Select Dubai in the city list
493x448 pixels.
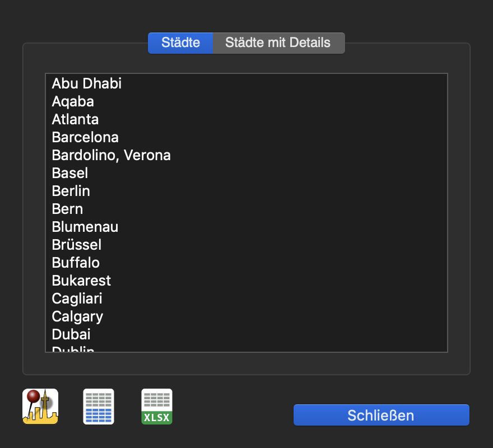(x=246, y=334)
